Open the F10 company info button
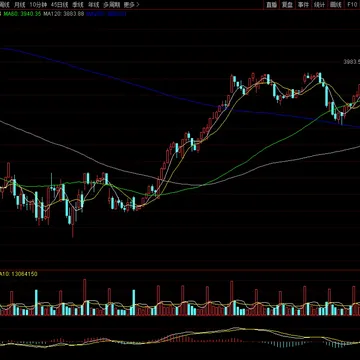This screenshot has height=360, width=360. pyautogui.click(x=352, y=5)
